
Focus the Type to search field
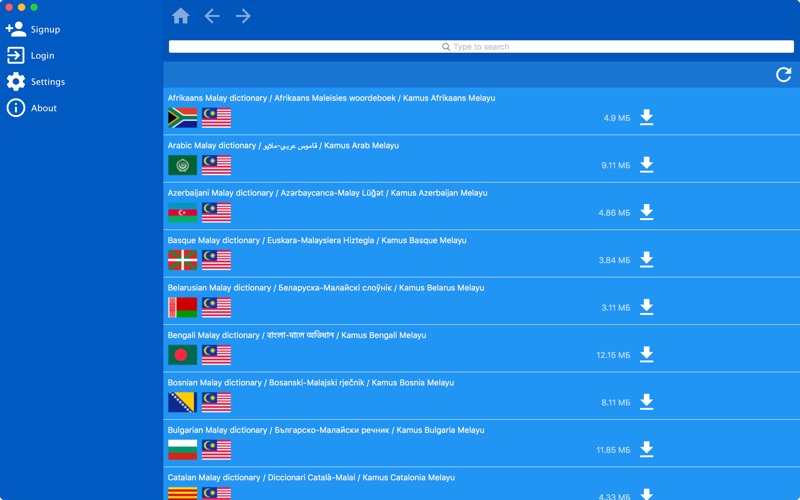(x=481, y=46)
